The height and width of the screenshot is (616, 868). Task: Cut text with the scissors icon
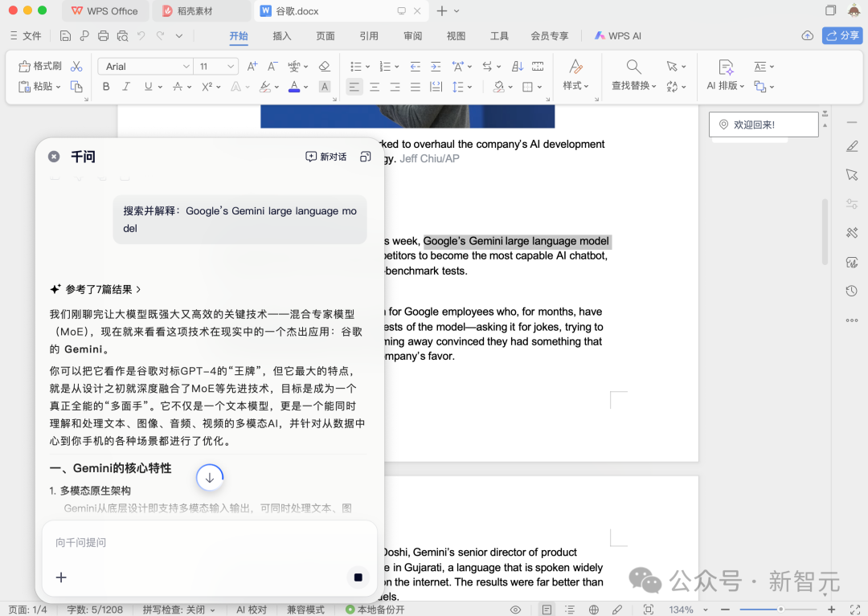point(76,67)
